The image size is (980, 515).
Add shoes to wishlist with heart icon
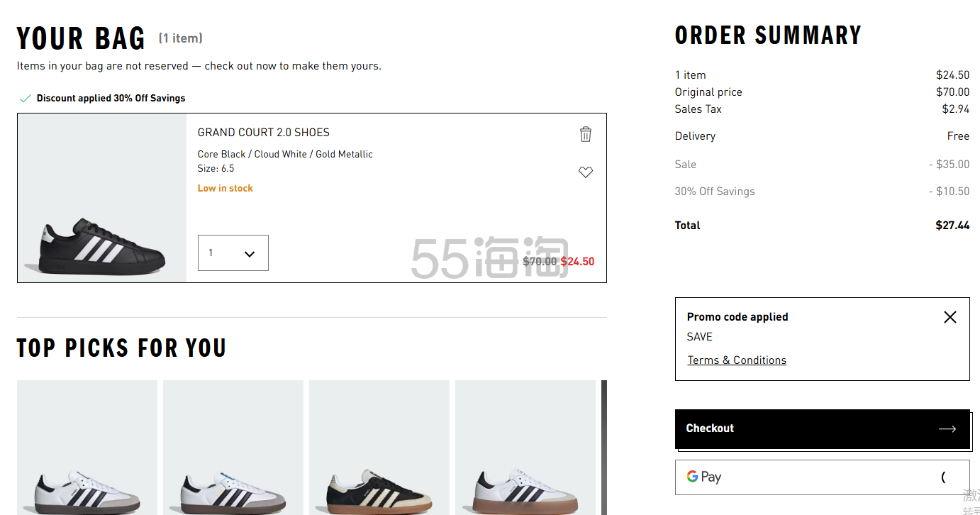[585, 172]
